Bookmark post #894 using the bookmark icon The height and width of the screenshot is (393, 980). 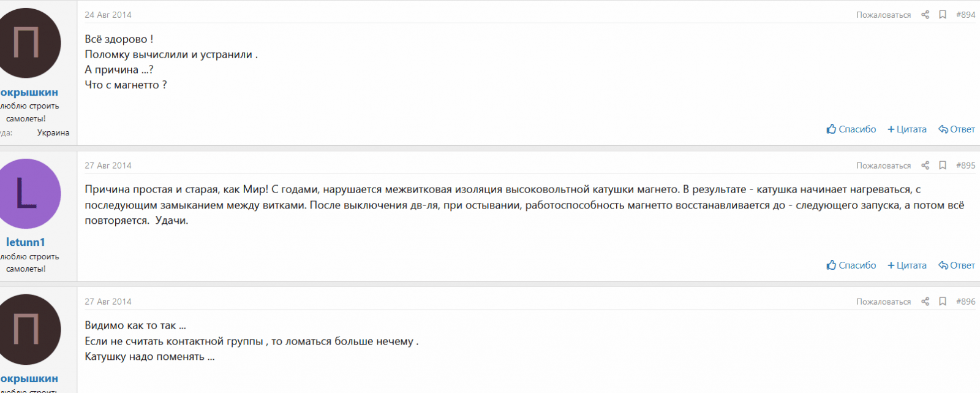[942, 14]
